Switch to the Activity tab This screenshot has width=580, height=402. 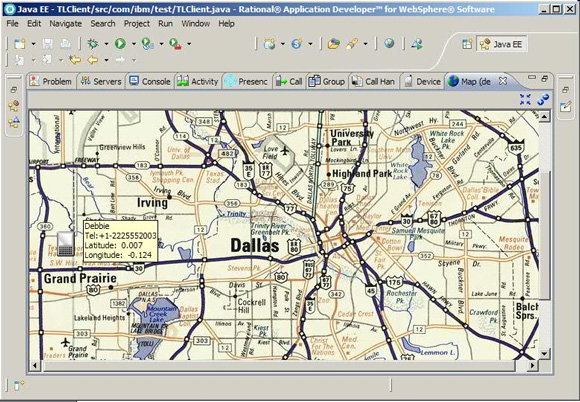point(198,81)
